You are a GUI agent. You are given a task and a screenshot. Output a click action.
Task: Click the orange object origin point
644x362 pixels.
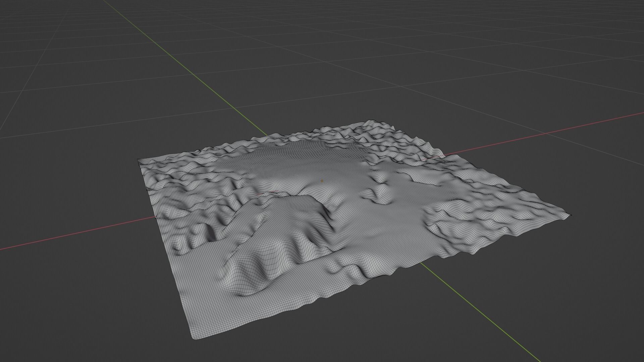coord(322,181)
